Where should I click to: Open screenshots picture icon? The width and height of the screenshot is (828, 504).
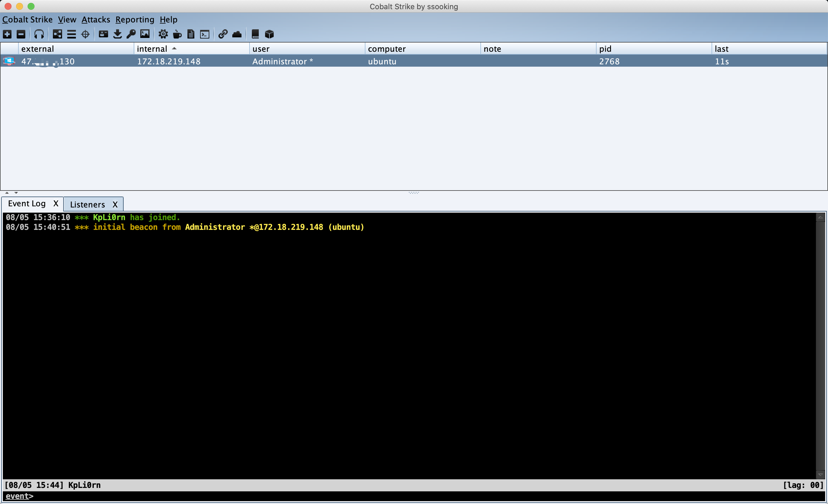[145, 34]
